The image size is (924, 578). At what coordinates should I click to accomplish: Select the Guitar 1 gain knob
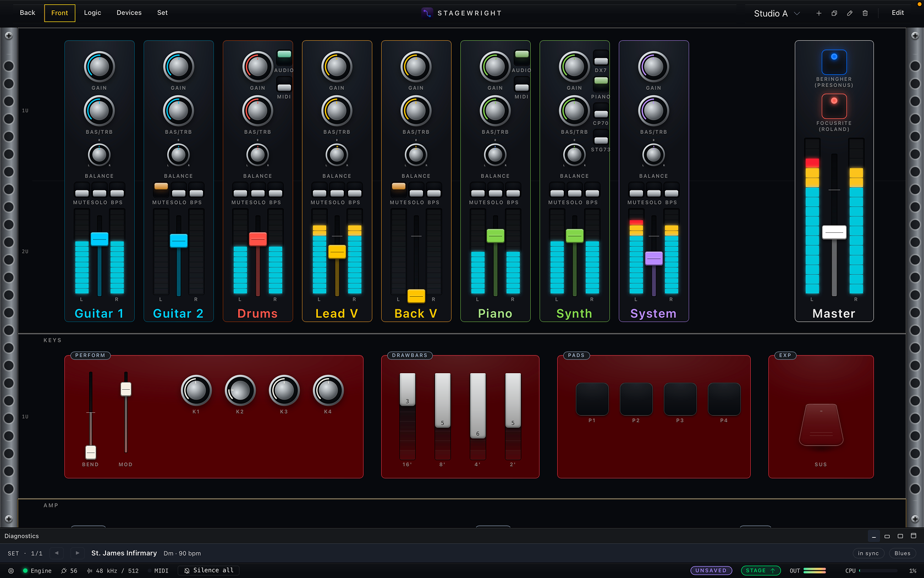[x=99, y=67]
